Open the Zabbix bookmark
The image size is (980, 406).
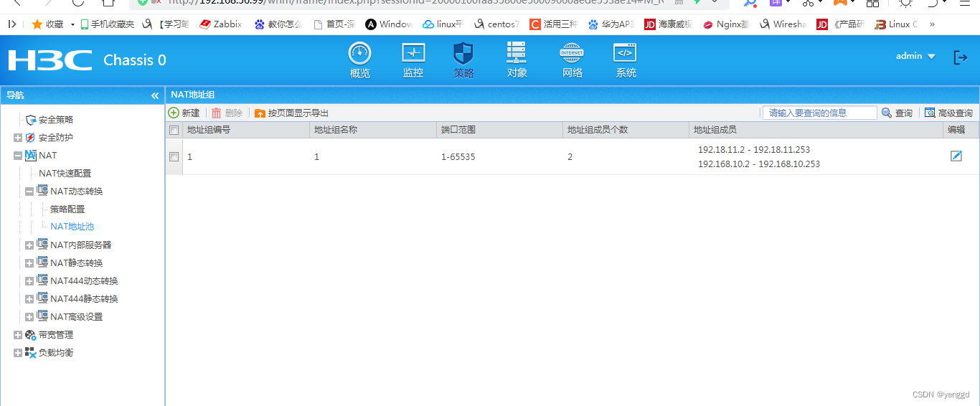coord(220,24)
